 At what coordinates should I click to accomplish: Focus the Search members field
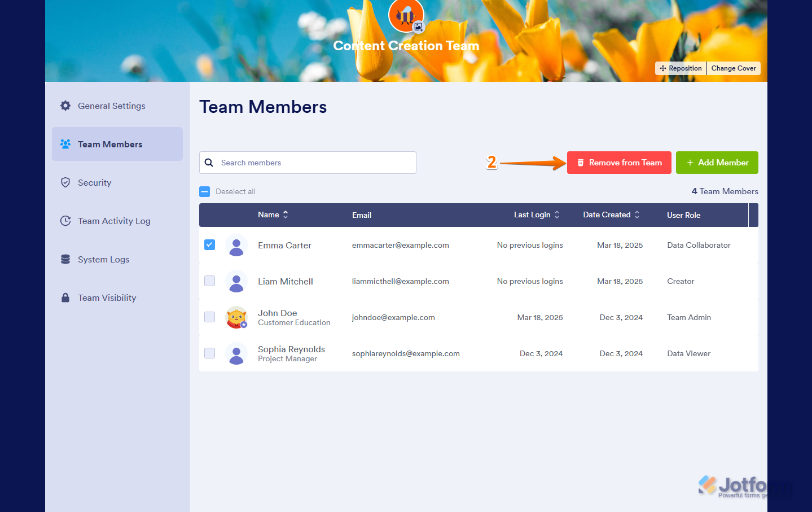point(308,163)
